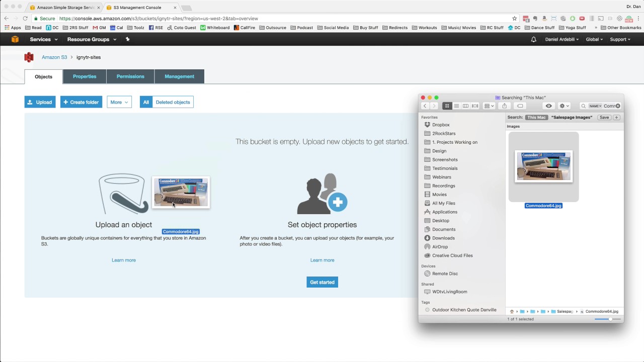Screen dimensions: 644x362
Task: Click the pin shortcuts star in AWS header
Action: click(127, 39)
